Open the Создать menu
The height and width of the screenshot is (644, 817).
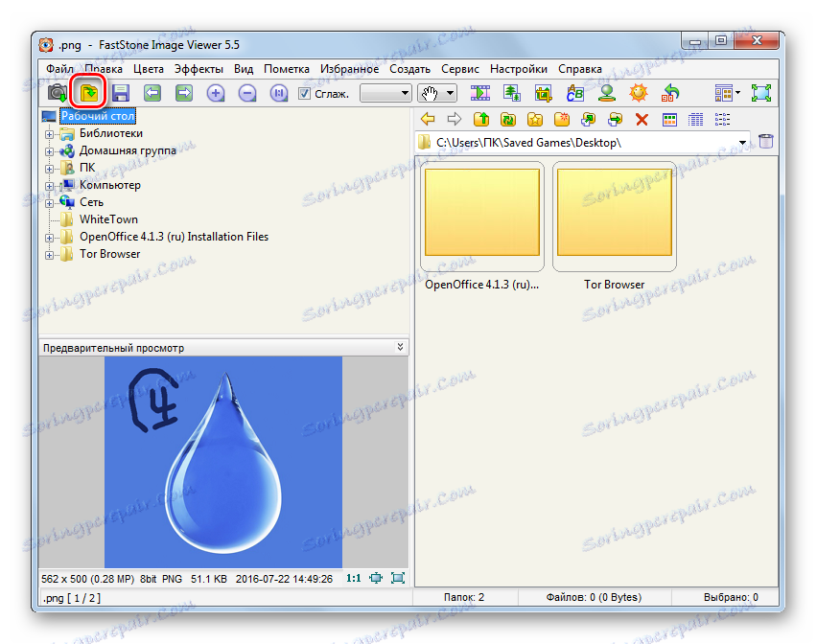click(x=410, y=69)
